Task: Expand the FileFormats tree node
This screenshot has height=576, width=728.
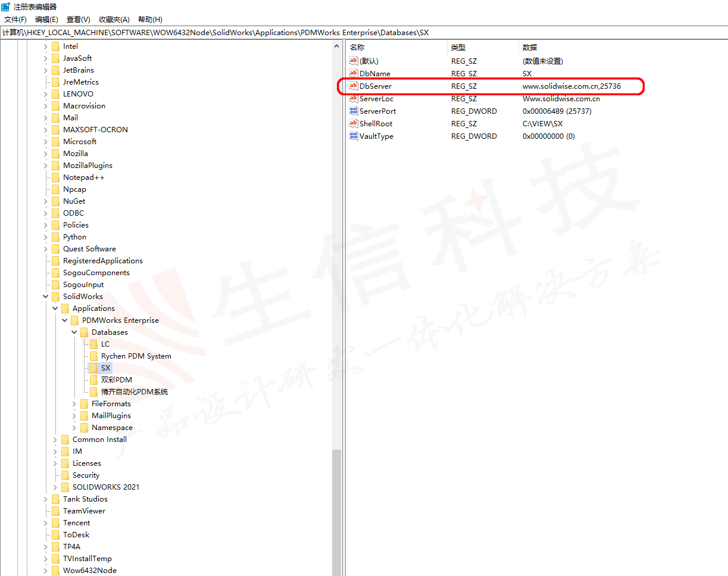Action: [x=74, y=404]
